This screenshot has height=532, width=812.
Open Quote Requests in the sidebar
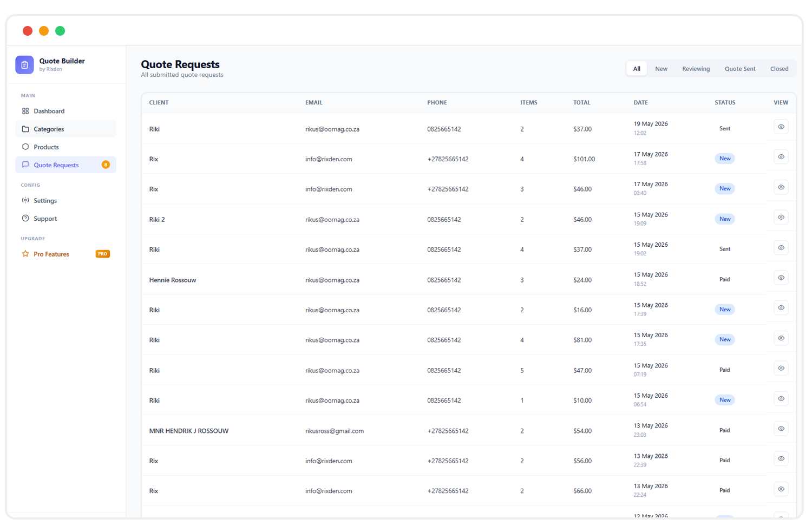coord(66,165)
